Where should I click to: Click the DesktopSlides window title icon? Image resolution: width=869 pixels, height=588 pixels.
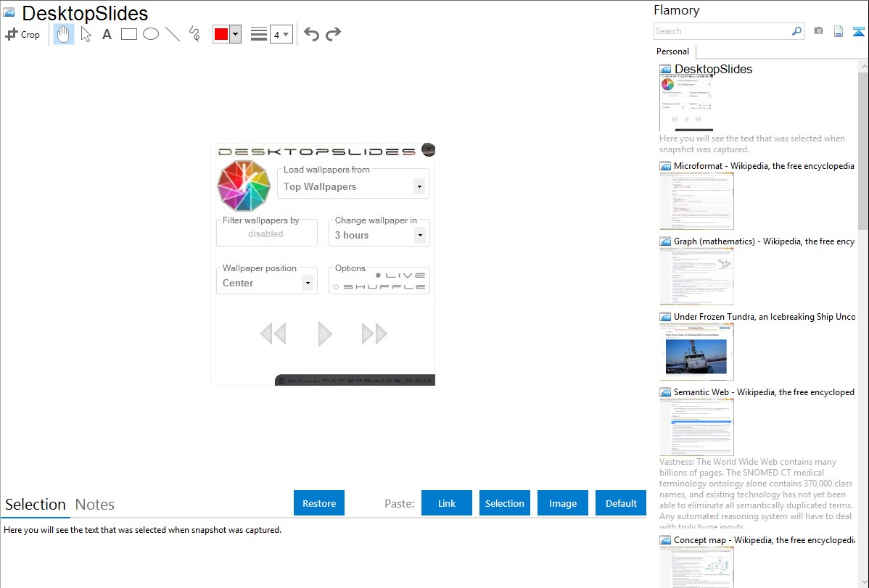[x=9, y=12]
